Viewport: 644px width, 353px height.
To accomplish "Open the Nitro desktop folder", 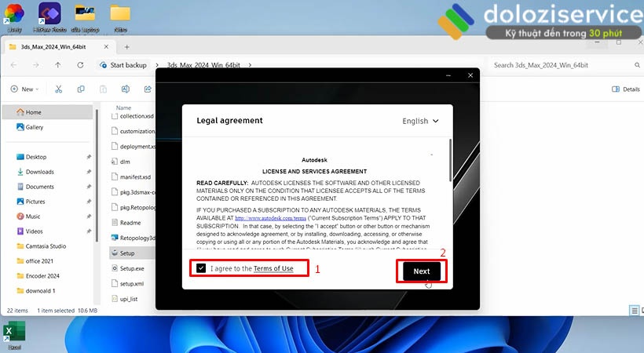I will click(x=120, y=17).
